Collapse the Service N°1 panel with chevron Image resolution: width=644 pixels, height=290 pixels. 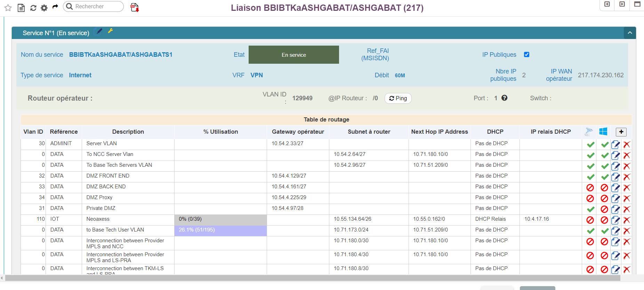click(x=630, y=33)
